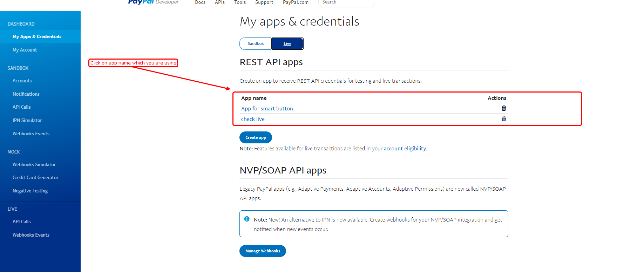Click the LIVE sidebar heading
Screen dimensions: 644x272
click(x=12, y=209)
